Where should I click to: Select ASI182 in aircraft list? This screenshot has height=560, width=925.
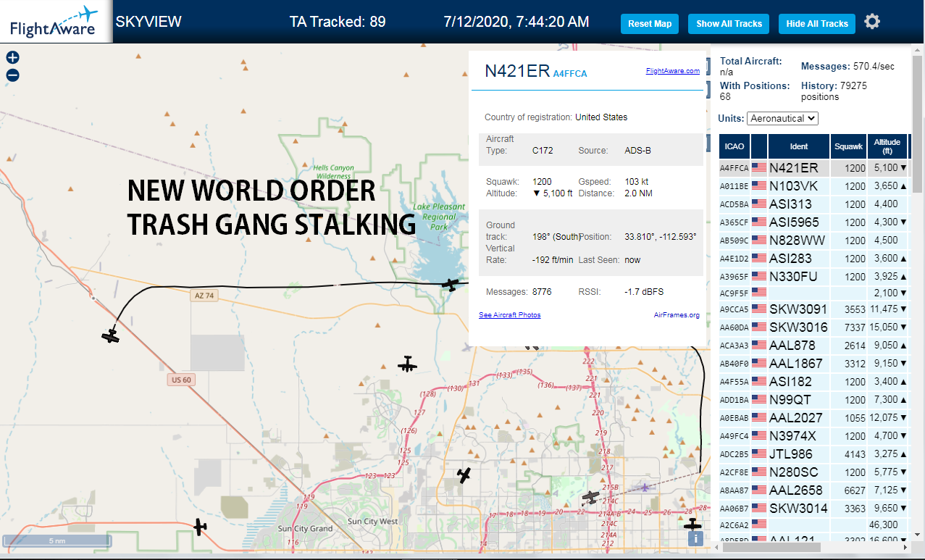(x=790, y=382)
